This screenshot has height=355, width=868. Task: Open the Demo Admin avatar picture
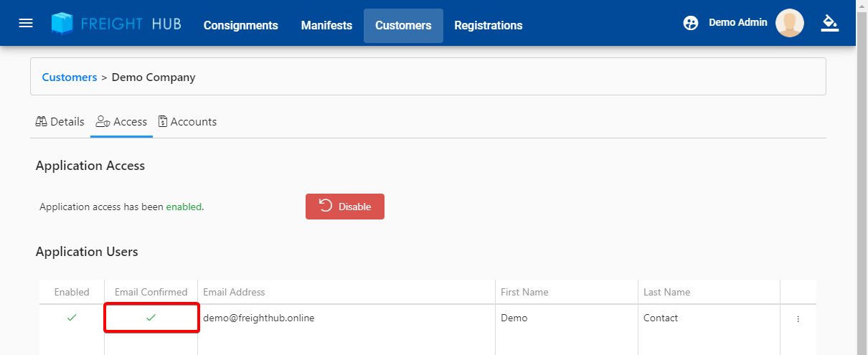(x=790, y=23)
